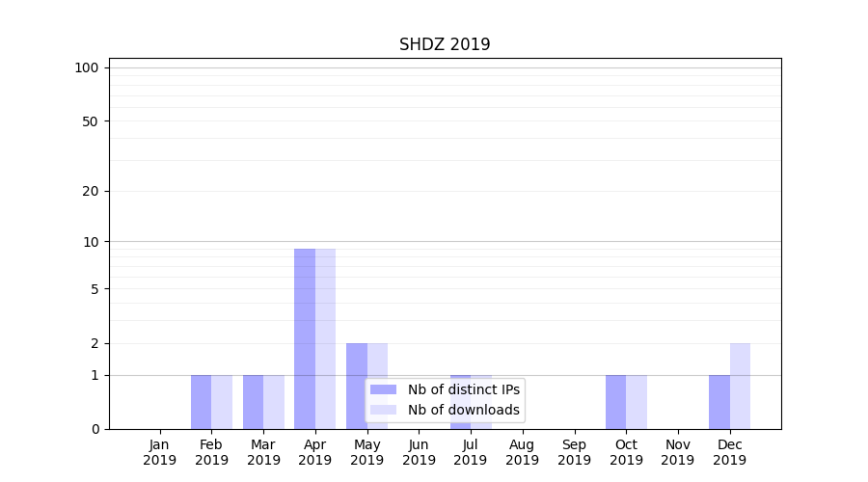868x482 pixels.
Task: Click the chart title SHDZ 2019
Action: [x=445, y=45]
